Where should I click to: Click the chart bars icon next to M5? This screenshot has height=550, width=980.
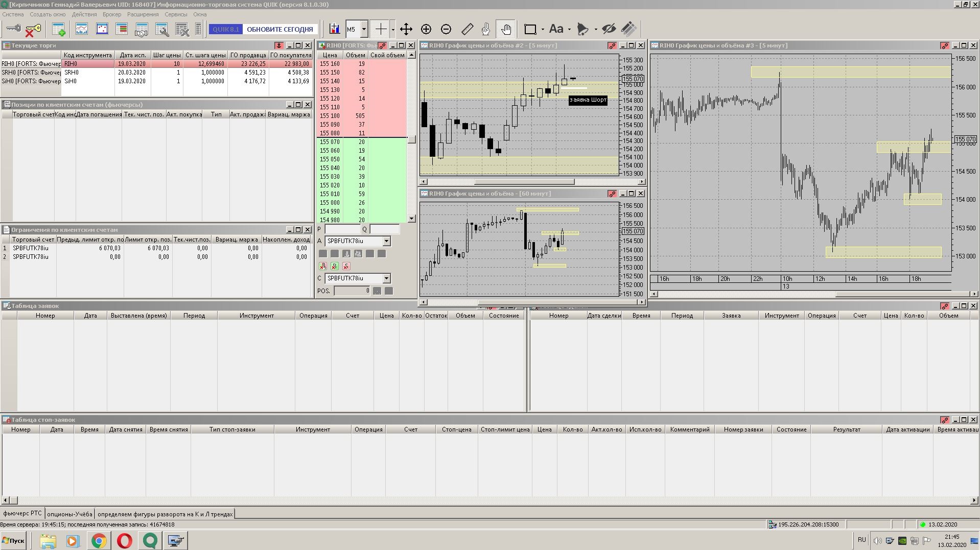pos(335,29)
